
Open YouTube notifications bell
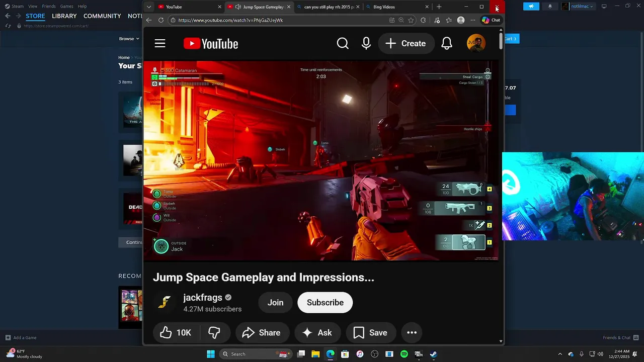(447, 44)
